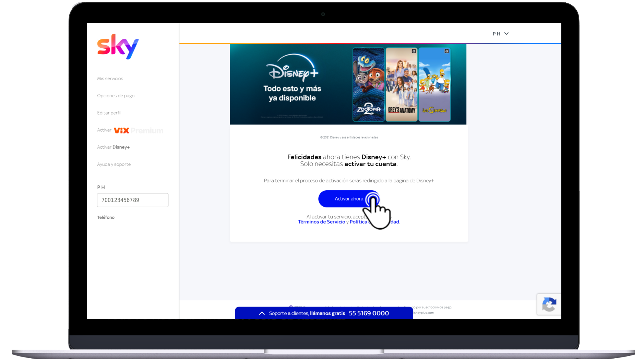Expand the PH account dropdown
The height and width of the screenshot is (362, 644).
(501, 34)
